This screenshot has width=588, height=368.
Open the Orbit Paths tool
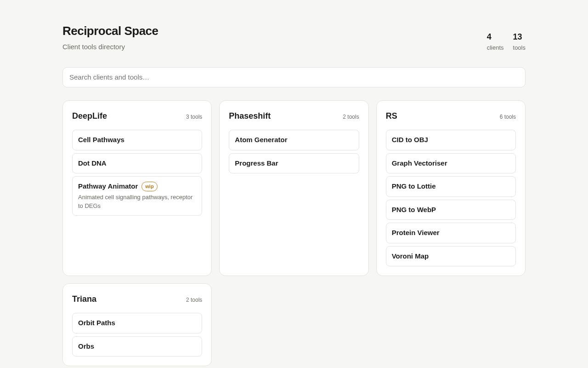pos(137,323)
